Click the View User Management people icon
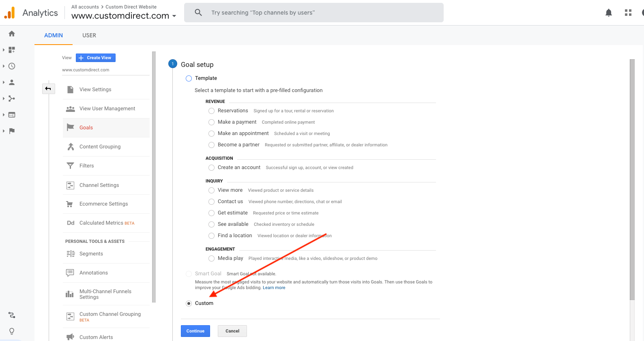Image resolution: width=644 pixels, height=341 pixels. pos(71,109)
